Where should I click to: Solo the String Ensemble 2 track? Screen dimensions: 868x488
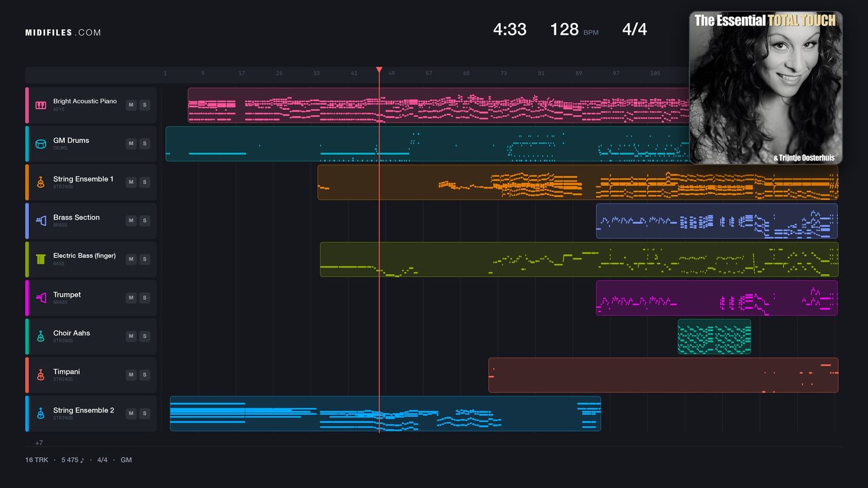[x=145, y=413]
